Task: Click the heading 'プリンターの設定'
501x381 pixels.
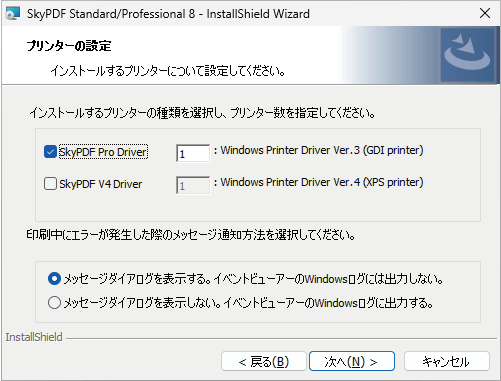Action: [69, 46]
